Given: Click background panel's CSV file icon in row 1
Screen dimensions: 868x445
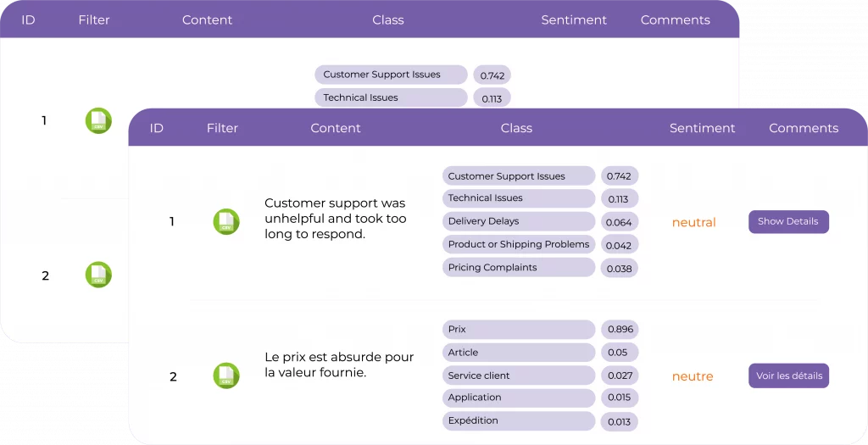Looking at the screenshot, I should pyautogui.click(x=98, y=120).
